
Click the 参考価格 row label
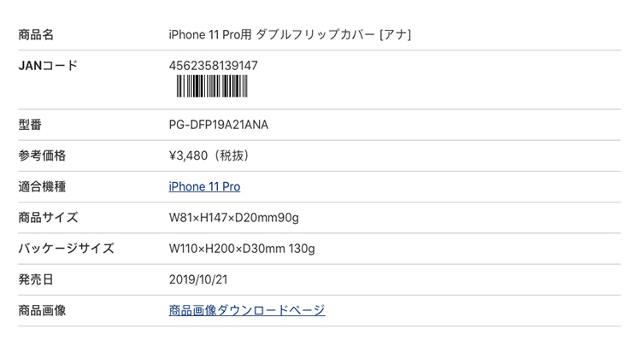42,156
